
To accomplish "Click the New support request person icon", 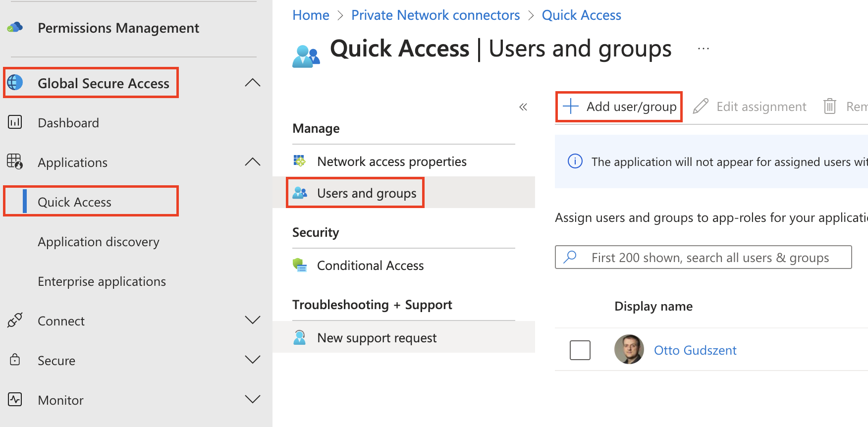I will pos(300,337).
